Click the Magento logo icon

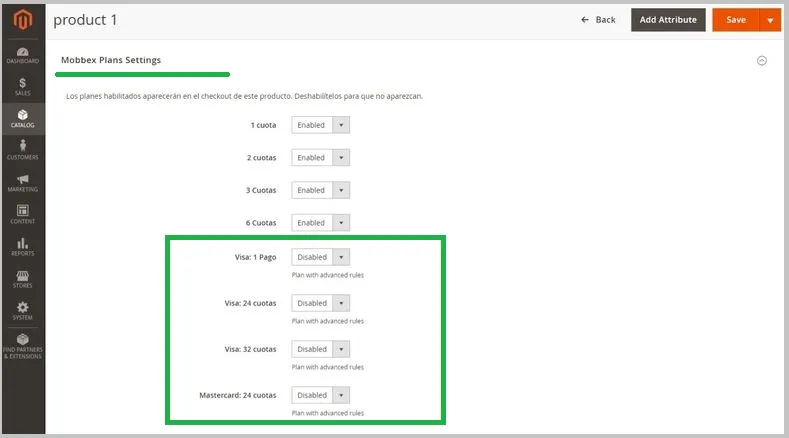coord(23,20)
